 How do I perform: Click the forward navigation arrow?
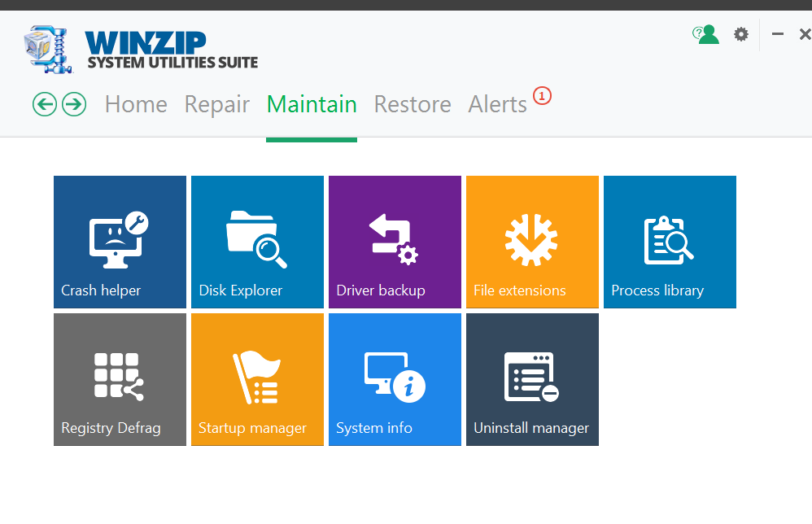[x=74, y=104]
